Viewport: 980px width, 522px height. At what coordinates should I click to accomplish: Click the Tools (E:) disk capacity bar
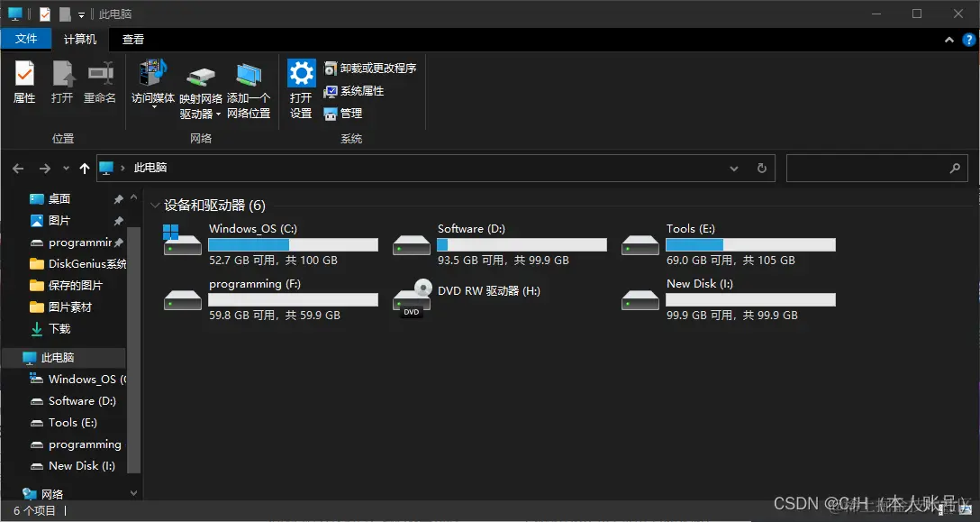750,244
